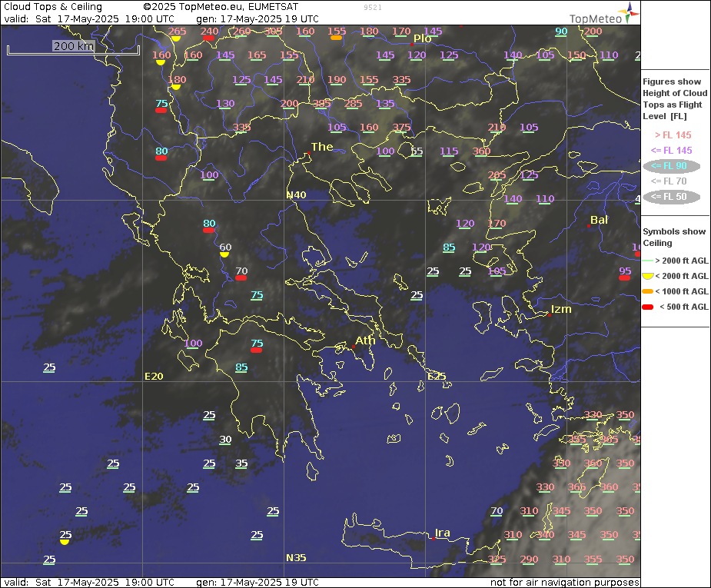Click the red ceiling marker under 95
The height and width of the screenshot is (588, 711).
pos(624,278)
